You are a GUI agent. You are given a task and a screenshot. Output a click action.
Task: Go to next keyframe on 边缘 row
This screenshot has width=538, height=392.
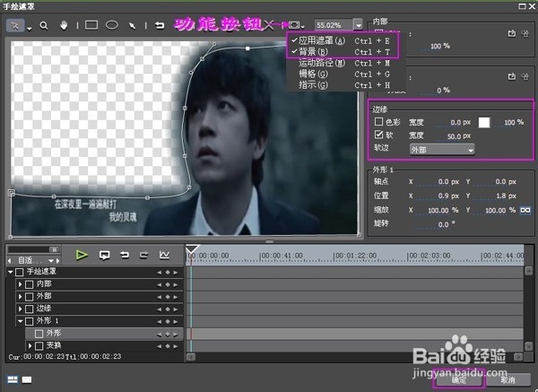176,309
